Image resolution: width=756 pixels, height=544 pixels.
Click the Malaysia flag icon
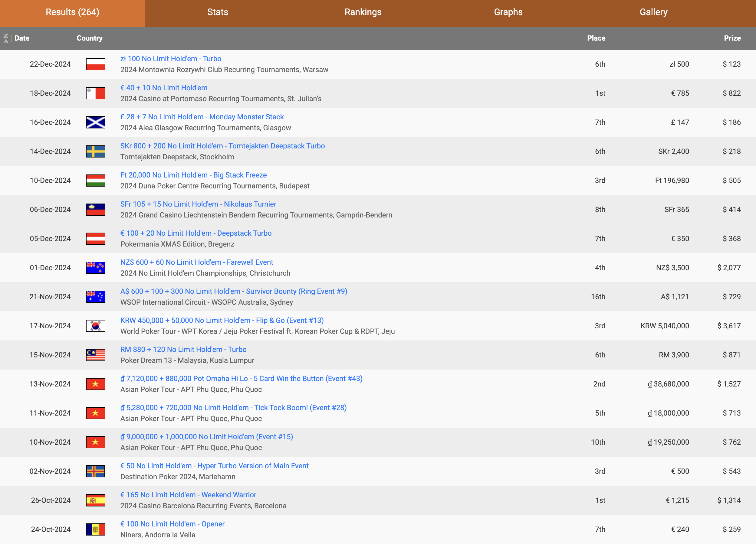[x=95, y=355]
